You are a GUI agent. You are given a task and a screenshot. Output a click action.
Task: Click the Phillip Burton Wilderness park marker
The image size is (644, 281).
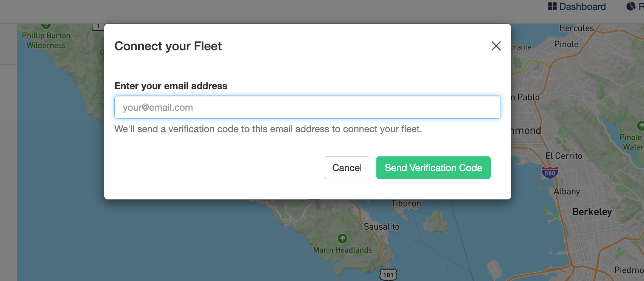pos(46,26)
